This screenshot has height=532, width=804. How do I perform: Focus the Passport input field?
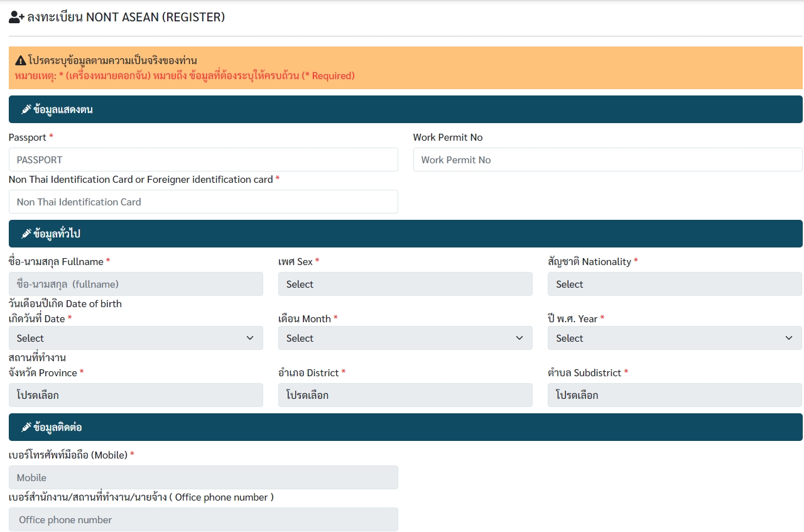coord(203,160)
